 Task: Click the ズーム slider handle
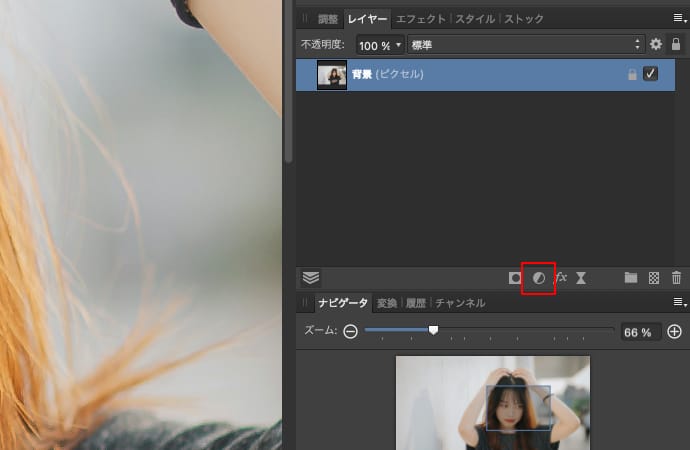pos(433,329)
